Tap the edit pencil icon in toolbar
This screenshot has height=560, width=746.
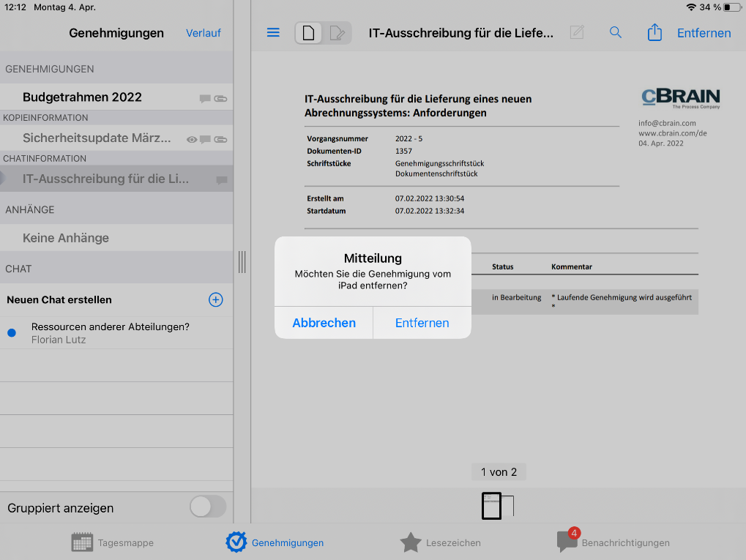[577, 33]
